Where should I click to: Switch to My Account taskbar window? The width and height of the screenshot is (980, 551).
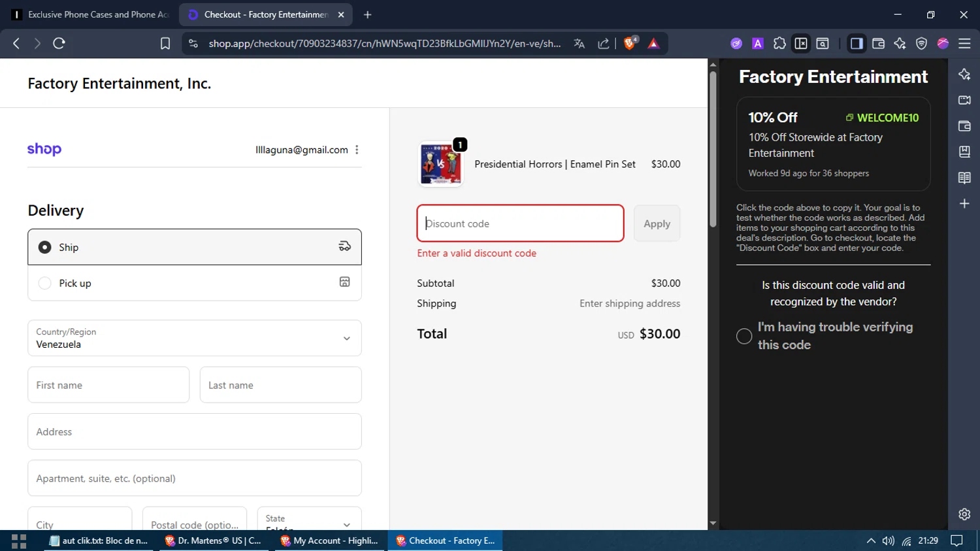click(x=329, y=541)
